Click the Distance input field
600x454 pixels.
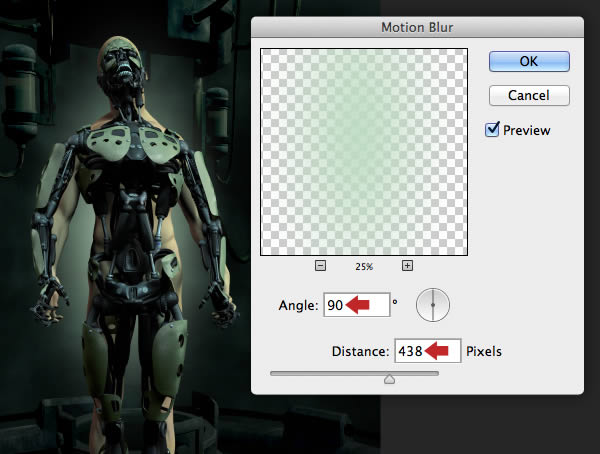tap(428, 351)
